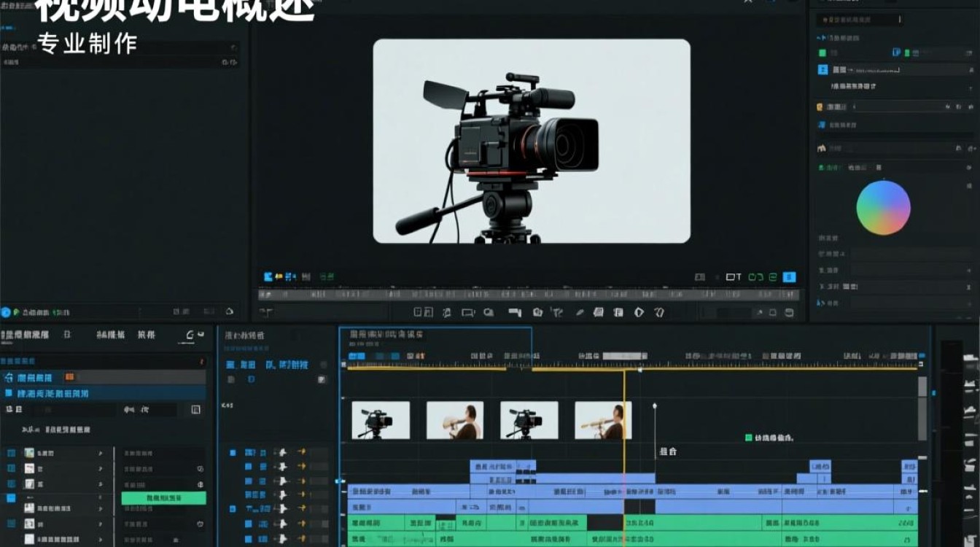Pick a hue on the round color wheel
The height and width of the screenshot is (547, 980).
tap(883, 208)
